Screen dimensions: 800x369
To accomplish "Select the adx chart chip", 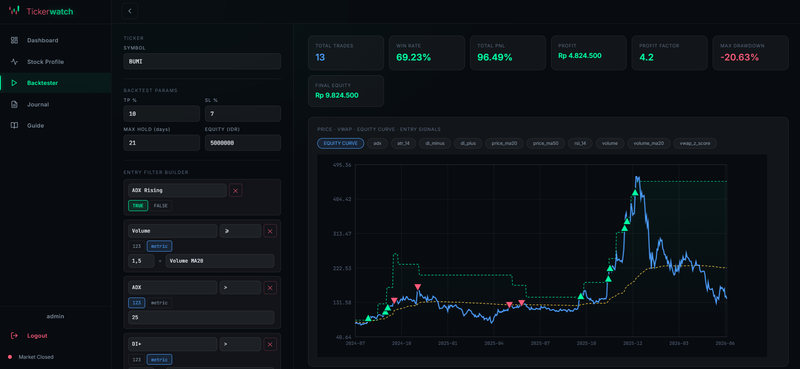I will (x=378, y=143).
